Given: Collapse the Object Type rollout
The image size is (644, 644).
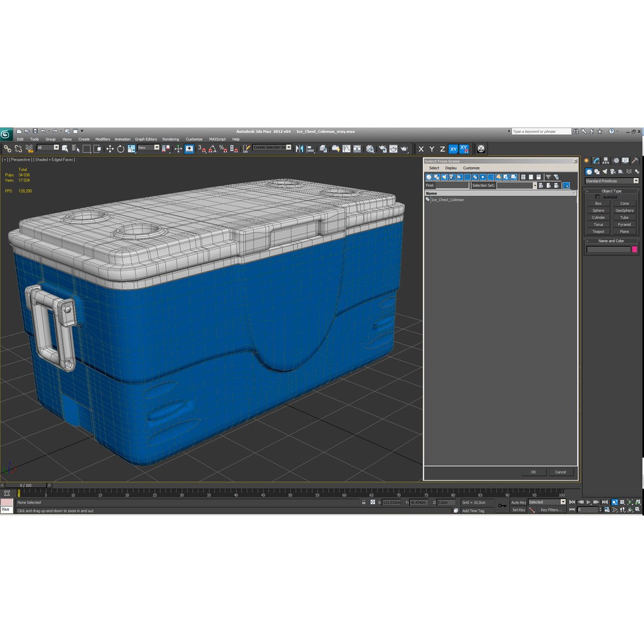Looking at the screenshot, I should coord(611,191).
